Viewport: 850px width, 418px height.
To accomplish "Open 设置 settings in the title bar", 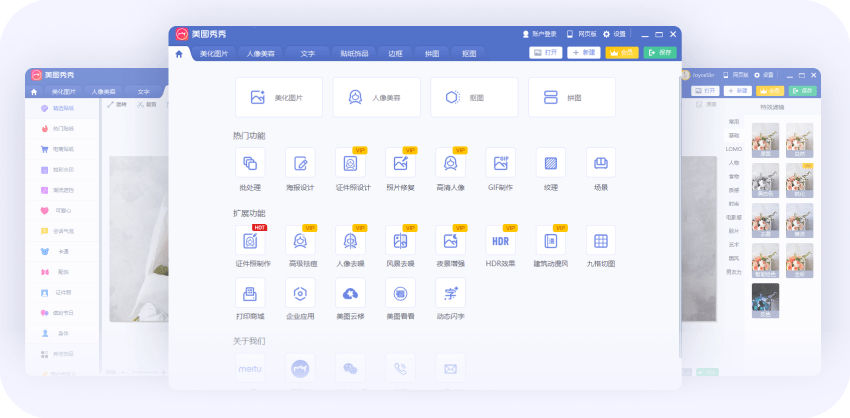I will [613, 34].
